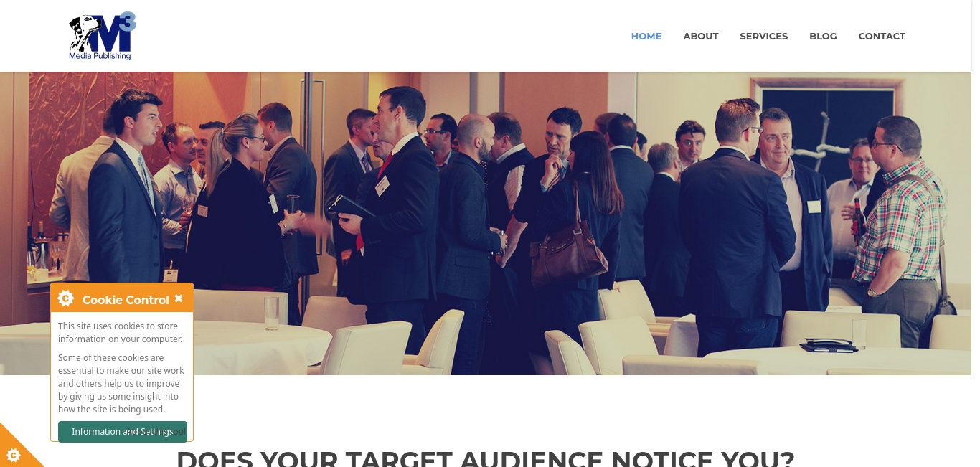Click the 'Does your target audience notice you' heading
This screenshot has width=980, height=467.
486,458
